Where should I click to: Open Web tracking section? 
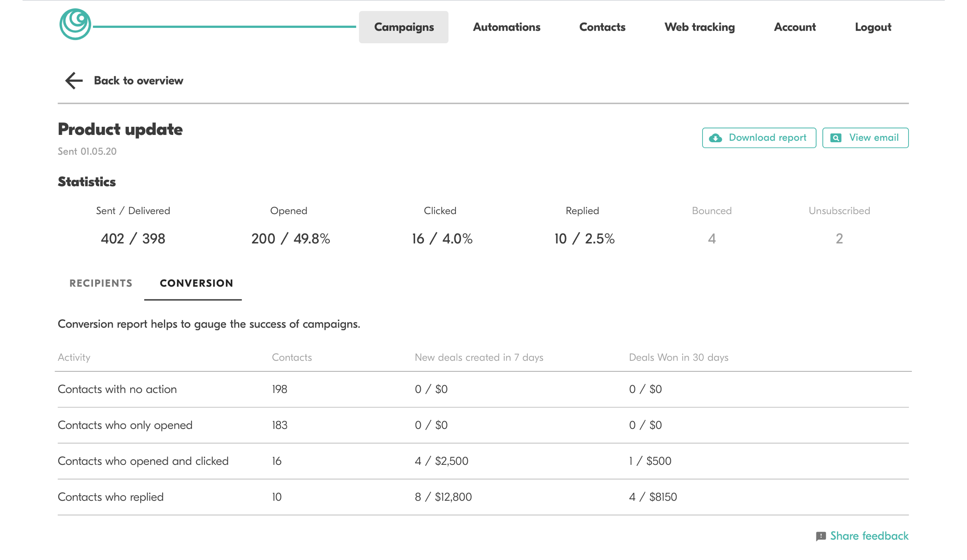pos(699,27)
